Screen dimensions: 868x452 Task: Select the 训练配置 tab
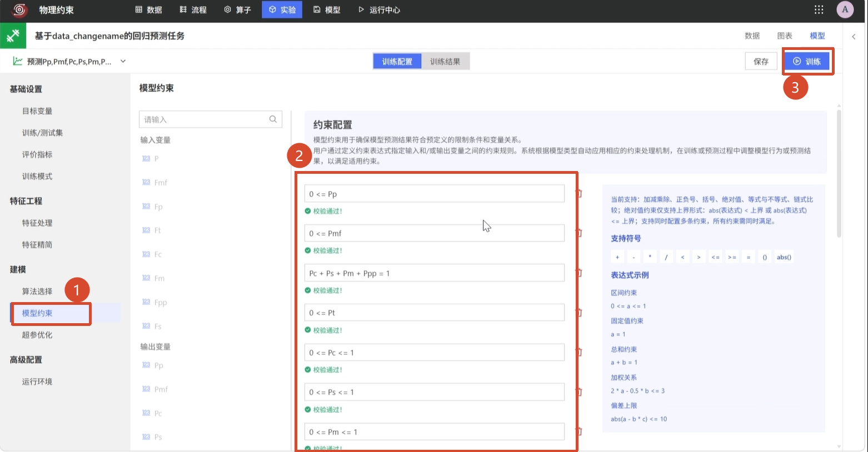pos(397,62)
